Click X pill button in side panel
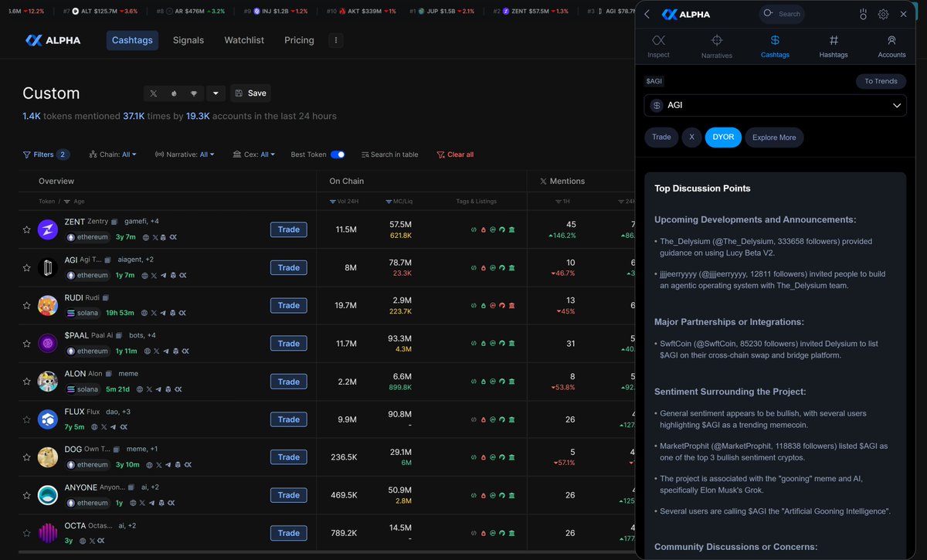Image resolution: width=927 pixels, height=560 pixels. (x=691, y=137)
